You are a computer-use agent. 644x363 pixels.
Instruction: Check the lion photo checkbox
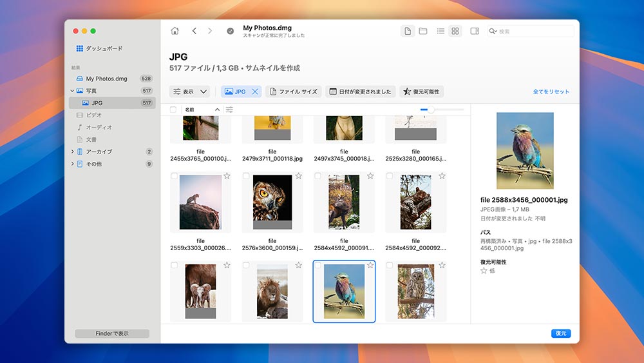coord(246,265)
